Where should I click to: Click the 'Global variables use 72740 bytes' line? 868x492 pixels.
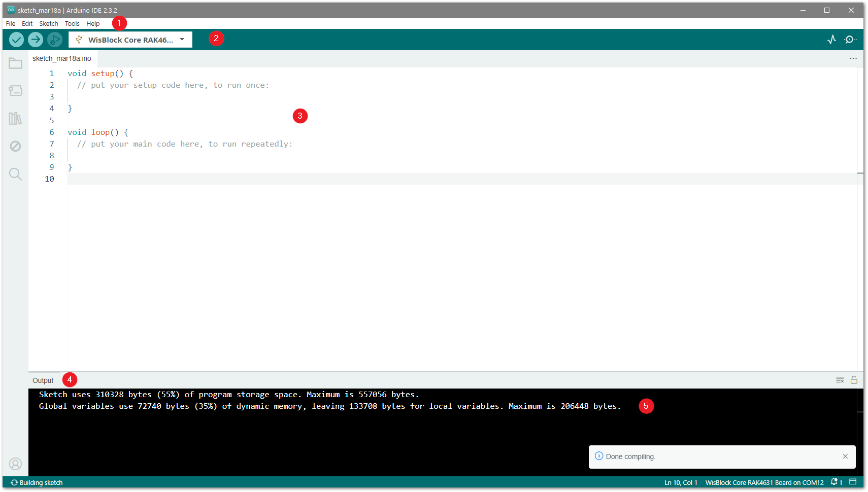[x=330, y=406]
